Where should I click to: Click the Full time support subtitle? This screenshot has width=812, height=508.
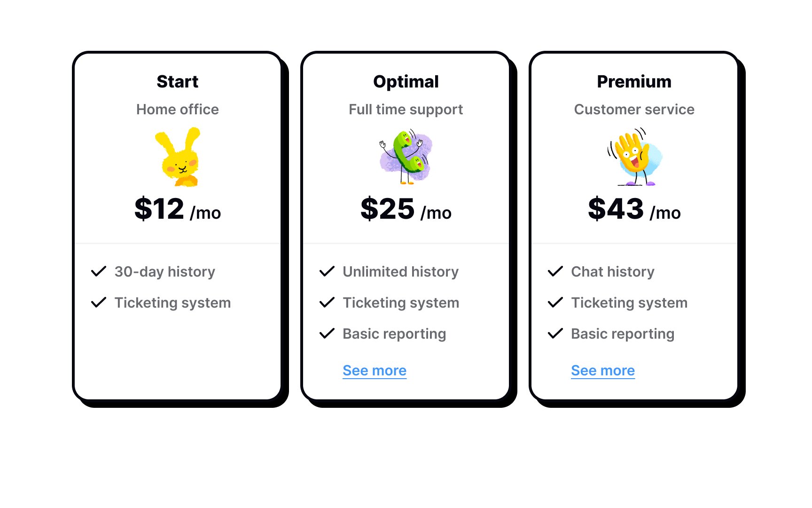[406, 110]
